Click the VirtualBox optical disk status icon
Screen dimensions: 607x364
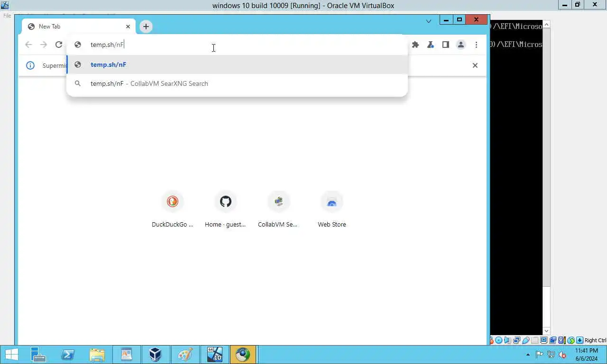click(x=498, y=340)
